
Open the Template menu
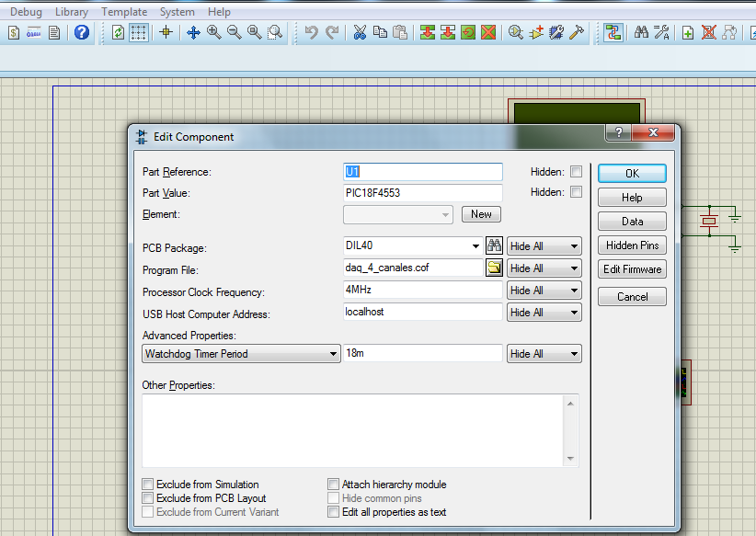coord(124,12)
